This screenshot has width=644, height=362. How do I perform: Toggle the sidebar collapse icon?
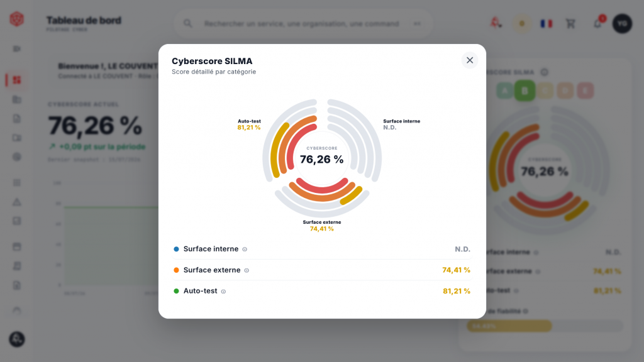(17, 49)
